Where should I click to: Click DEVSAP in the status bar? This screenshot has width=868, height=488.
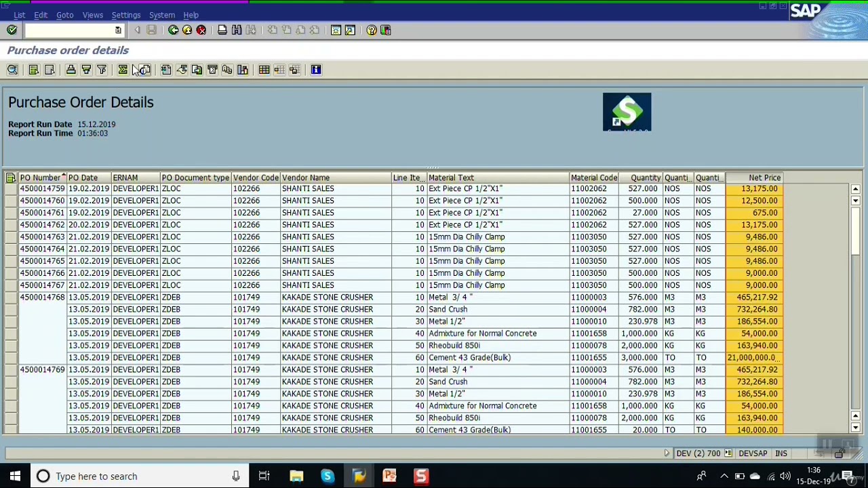pyautogui.click(x=753, y=453)
